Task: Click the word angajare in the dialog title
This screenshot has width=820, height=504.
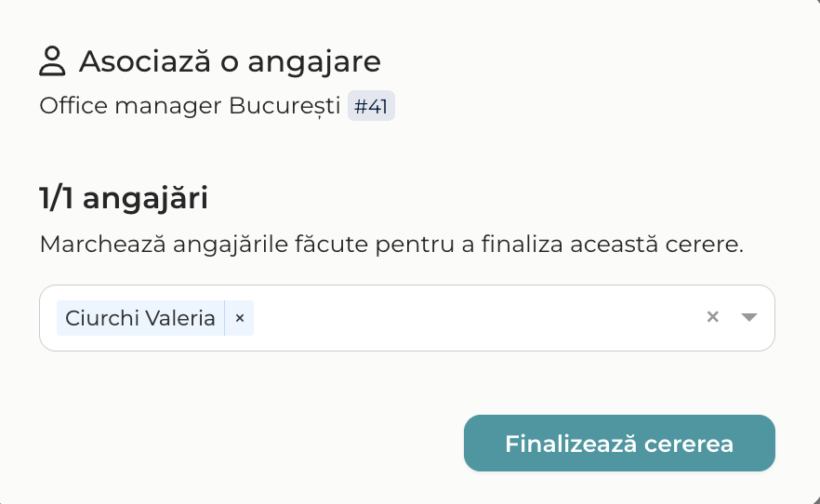Action: pos(314,64)
